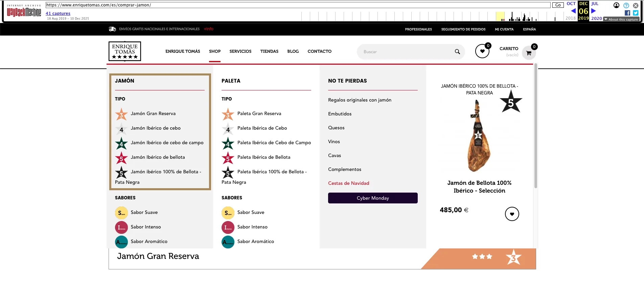The image size is (644, 286).
Task: Click the dropdown menu vertical scrollbar
Action: [x=536, y=126]
